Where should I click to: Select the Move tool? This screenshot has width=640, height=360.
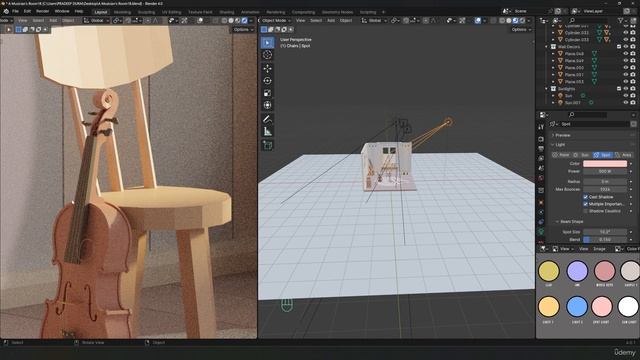coord(267,68)
